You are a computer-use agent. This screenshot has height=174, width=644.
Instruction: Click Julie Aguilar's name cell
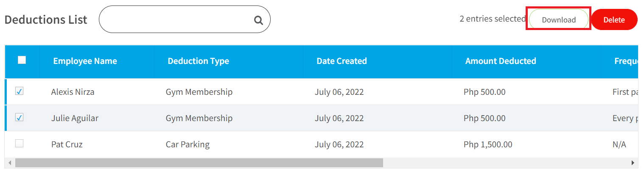75,118
